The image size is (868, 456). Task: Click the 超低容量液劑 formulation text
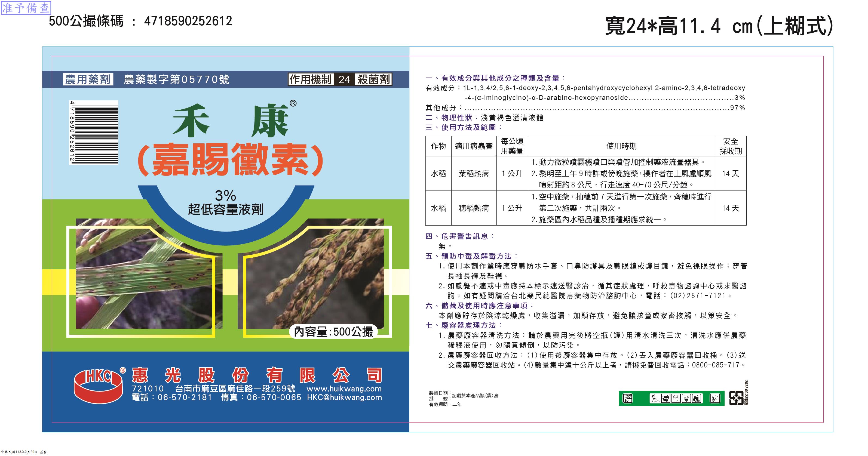pos(225,209)
